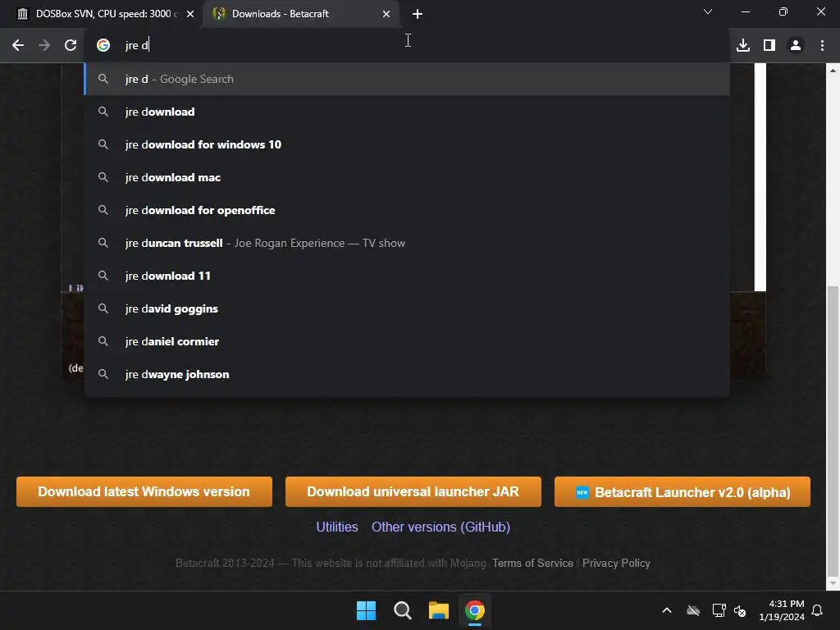Open the Windows Start menu
Screen dimensions: 840x630
pos(367,610)
